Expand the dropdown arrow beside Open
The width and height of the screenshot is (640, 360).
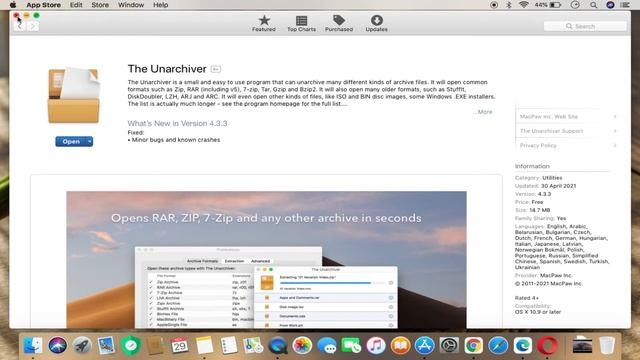pyautogui.click(x=89, y=142)
